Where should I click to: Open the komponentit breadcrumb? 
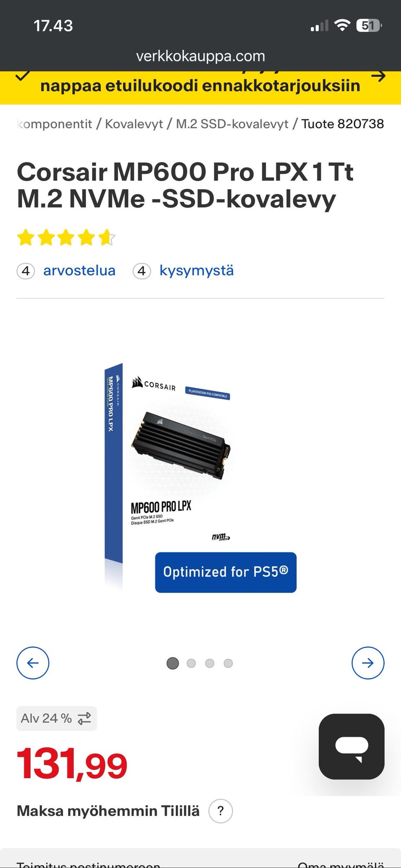tap(54, 124)
